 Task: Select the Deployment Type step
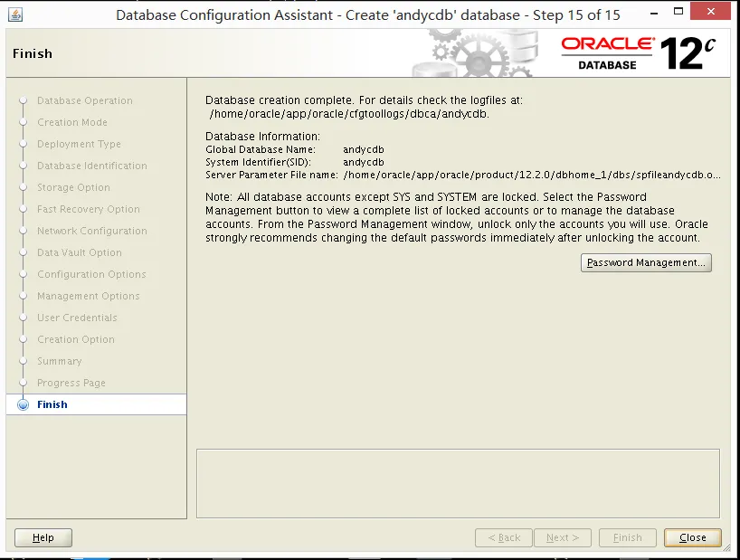coord(79,144)
